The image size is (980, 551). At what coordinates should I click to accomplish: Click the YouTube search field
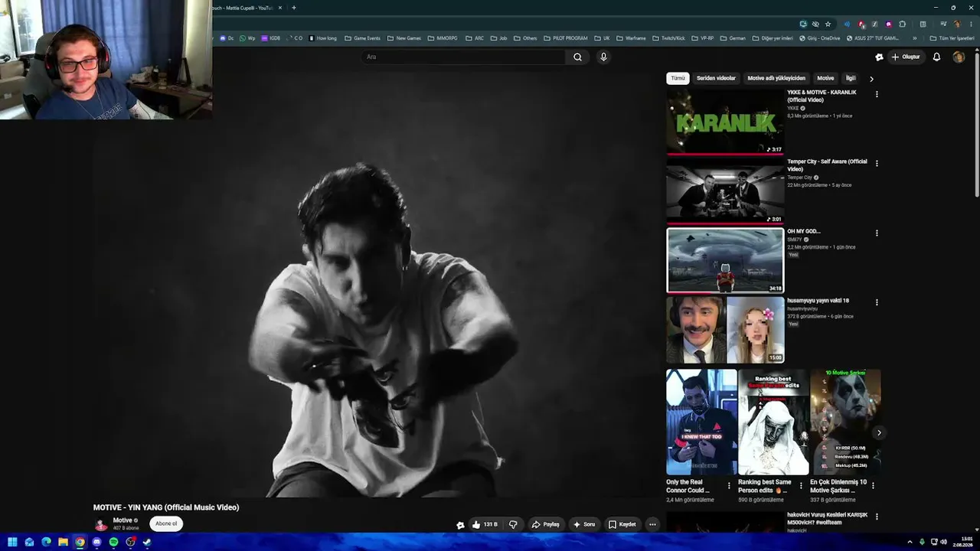(464, 57)
